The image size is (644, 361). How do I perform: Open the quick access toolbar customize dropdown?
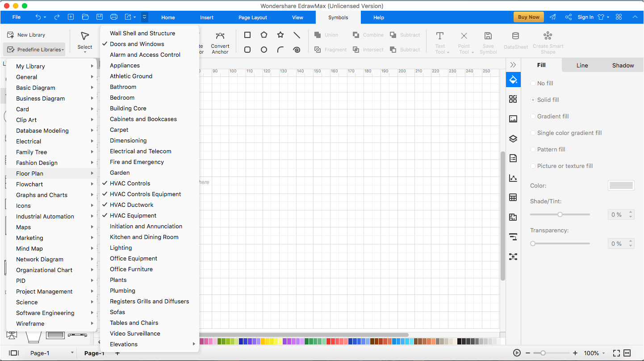[x=144, y=17]
